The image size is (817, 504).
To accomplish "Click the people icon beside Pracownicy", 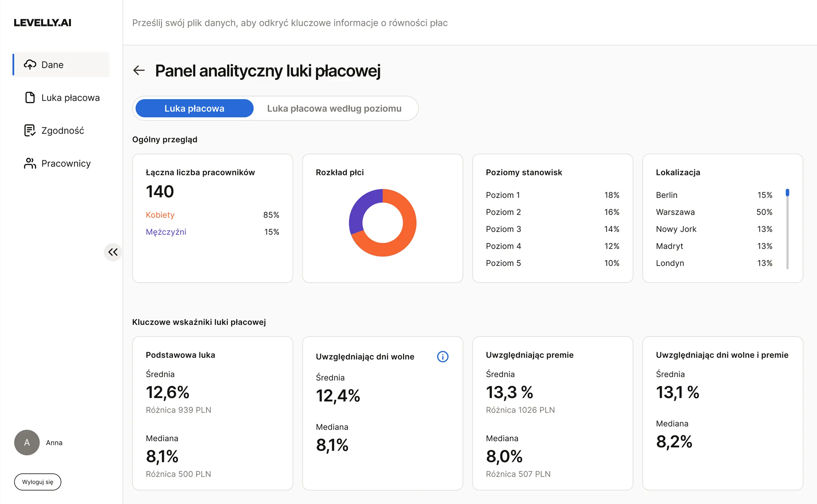I will coord(30,163).
